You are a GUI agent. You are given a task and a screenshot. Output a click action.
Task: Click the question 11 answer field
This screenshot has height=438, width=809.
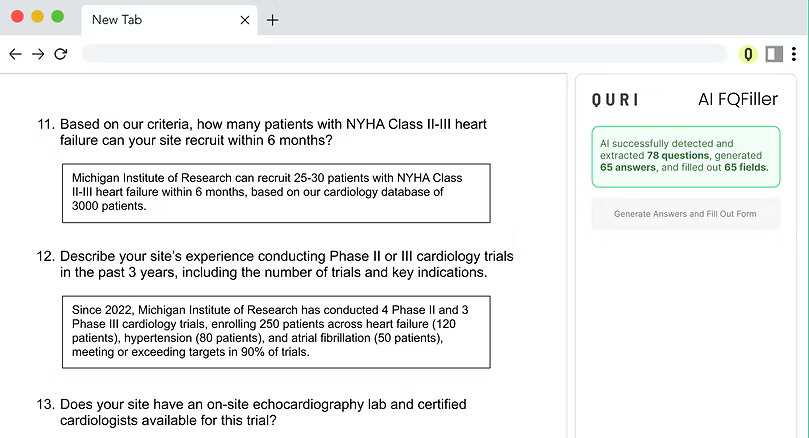tap(275, 192)
